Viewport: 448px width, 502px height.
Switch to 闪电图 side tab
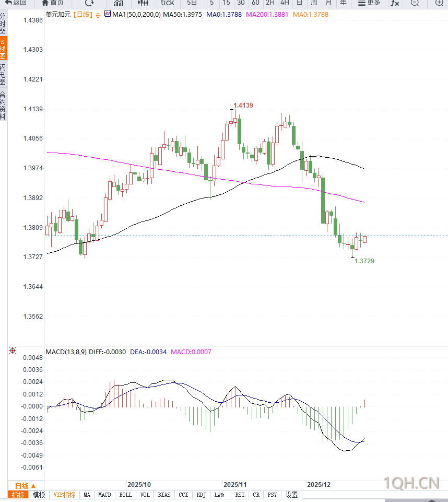click(3, 75)
